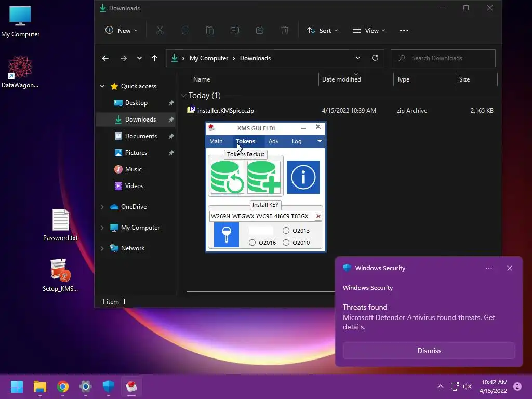
Task: Expand My Computer in navigation pane
Action: tap(102, 228)
